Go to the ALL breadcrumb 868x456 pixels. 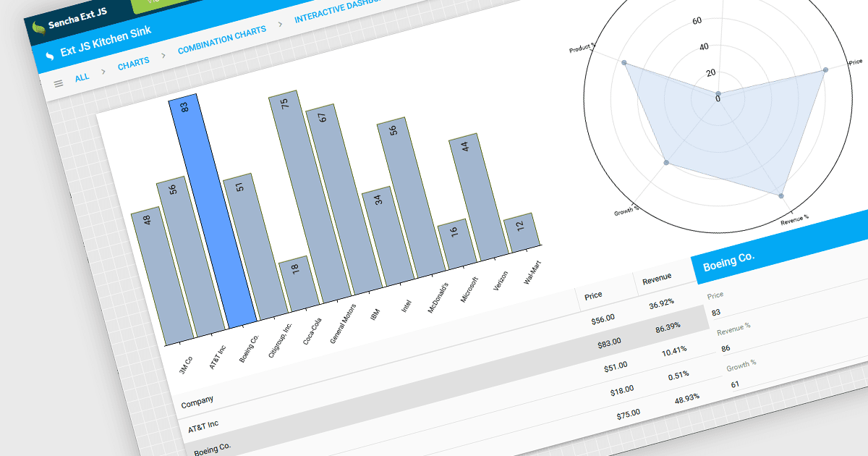(x=82, y=76)
